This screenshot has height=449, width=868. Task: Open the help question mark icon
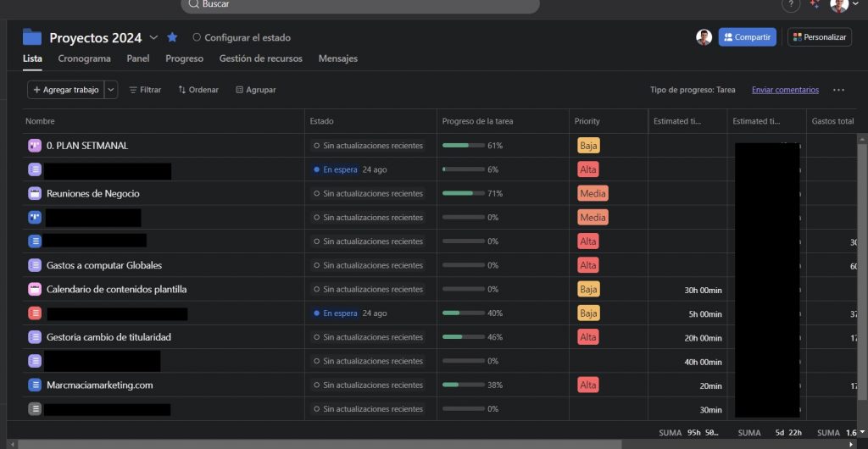pyautogui.click(x=790, y=4)
